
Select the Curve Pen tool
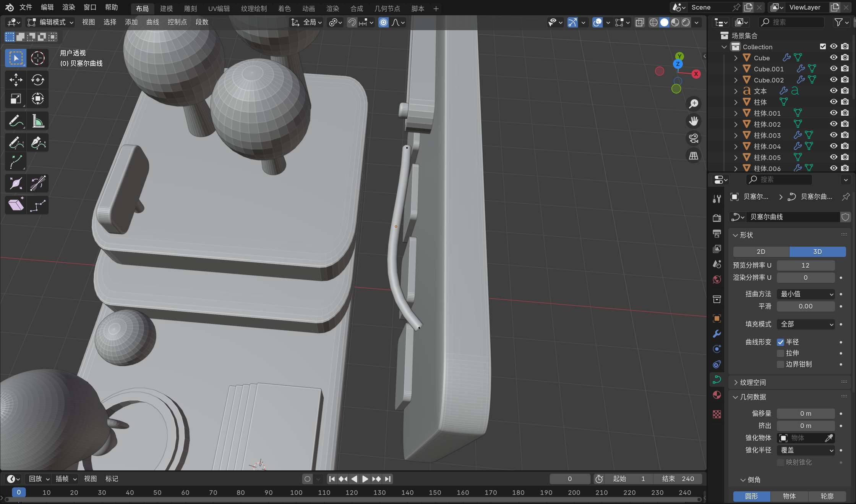(x=38, y=143)
